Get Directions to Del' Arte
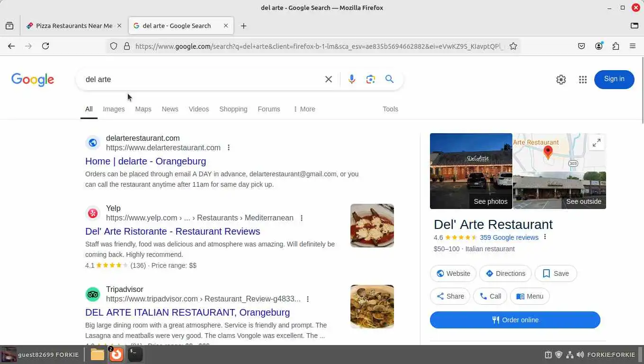This screenshot has width=644, height=364. click(x=505, y=273)
